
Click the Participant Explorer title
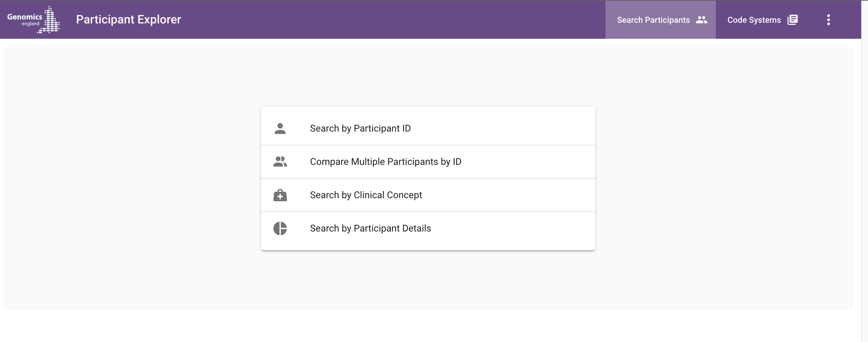(129, 19)
